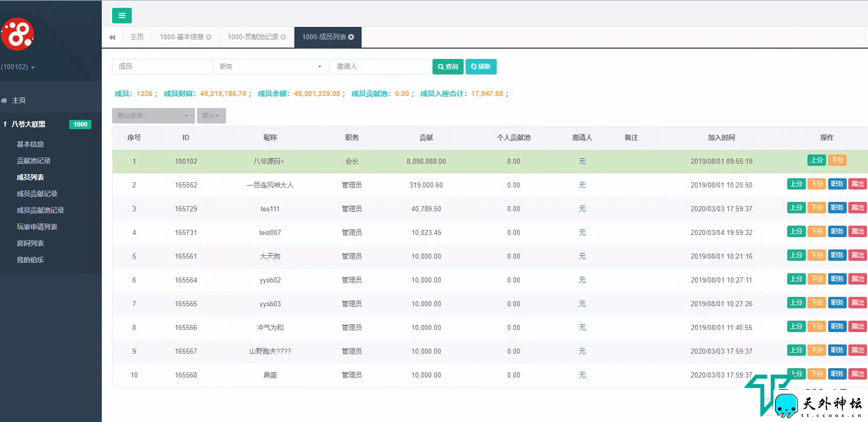Click the contribution value 8,898,888.00
Viewport: 868px width, 422px height.
click(426, 161)
